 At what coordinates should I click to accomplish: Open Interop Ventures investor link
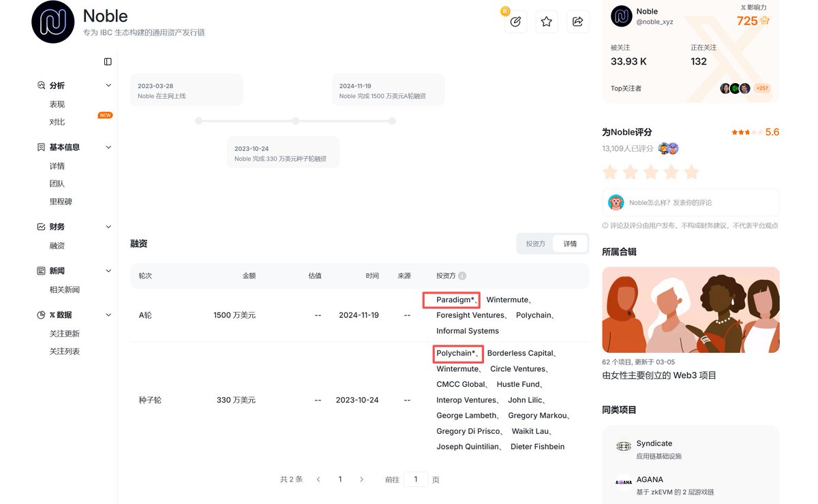[466, 400]
